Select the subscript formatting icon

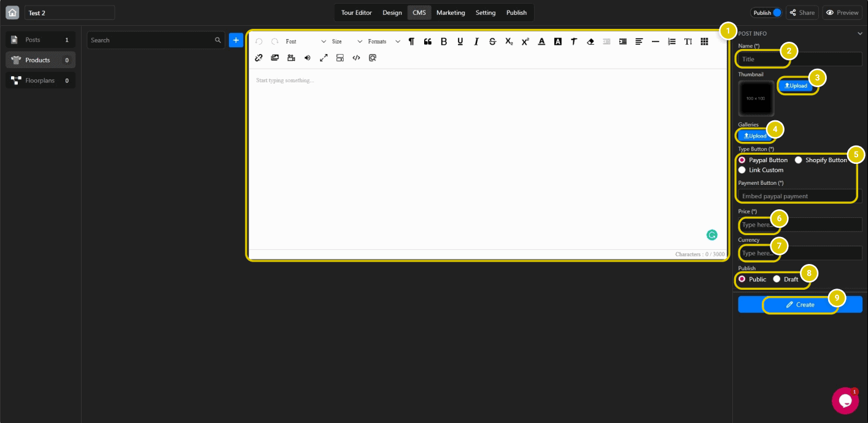(508, 41)
